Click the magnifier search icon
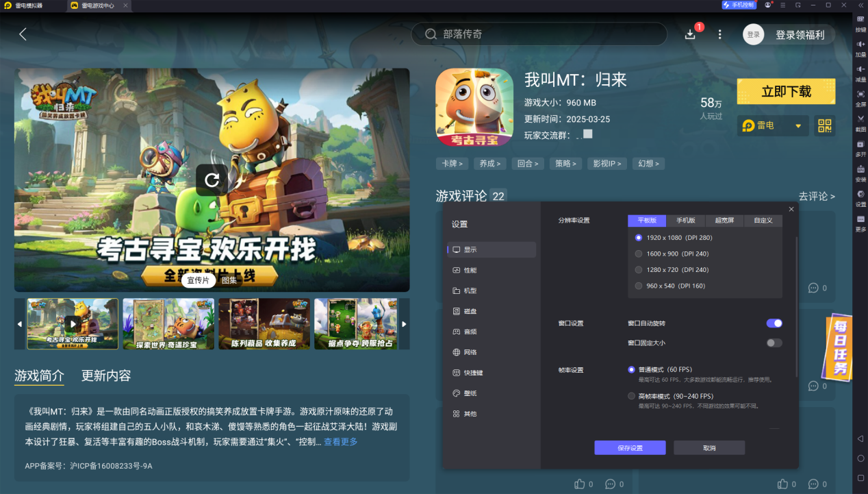The image size is (868, 494). pyautogui.click(x=431, y=34)
